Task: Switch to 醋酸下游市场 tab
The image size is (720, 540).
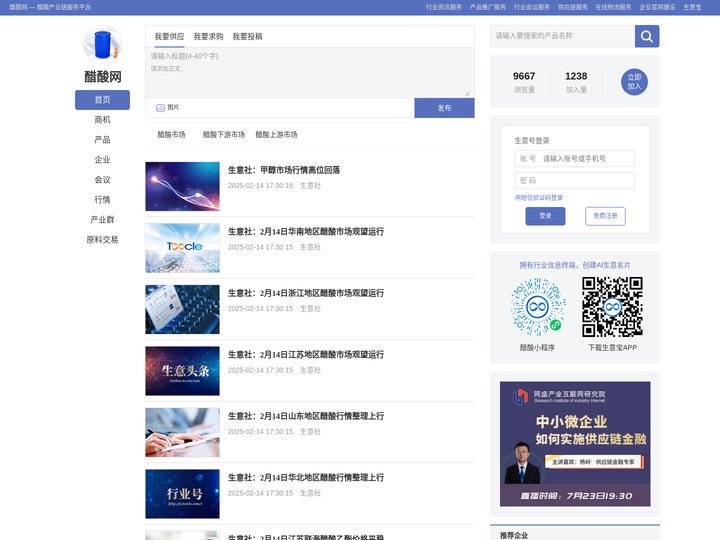Action: tap(224, 135)
